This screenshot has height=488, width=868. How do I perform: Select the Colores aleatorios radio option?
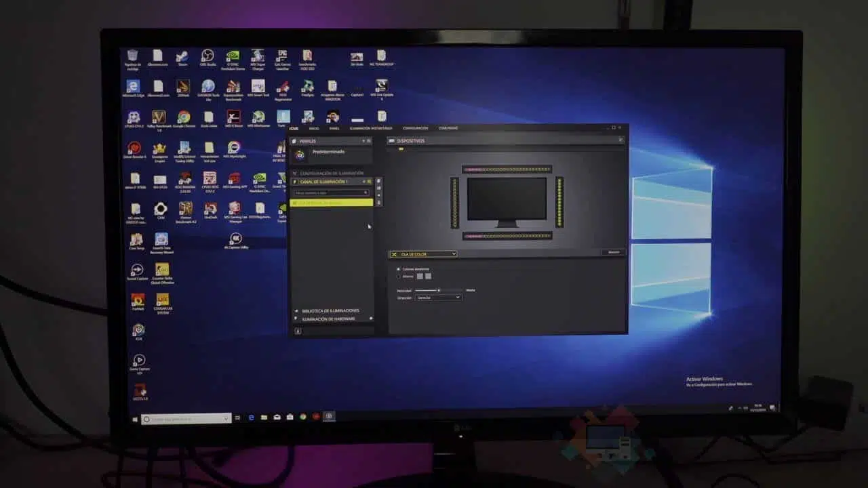pyautogui.click(x=399, y=269)
